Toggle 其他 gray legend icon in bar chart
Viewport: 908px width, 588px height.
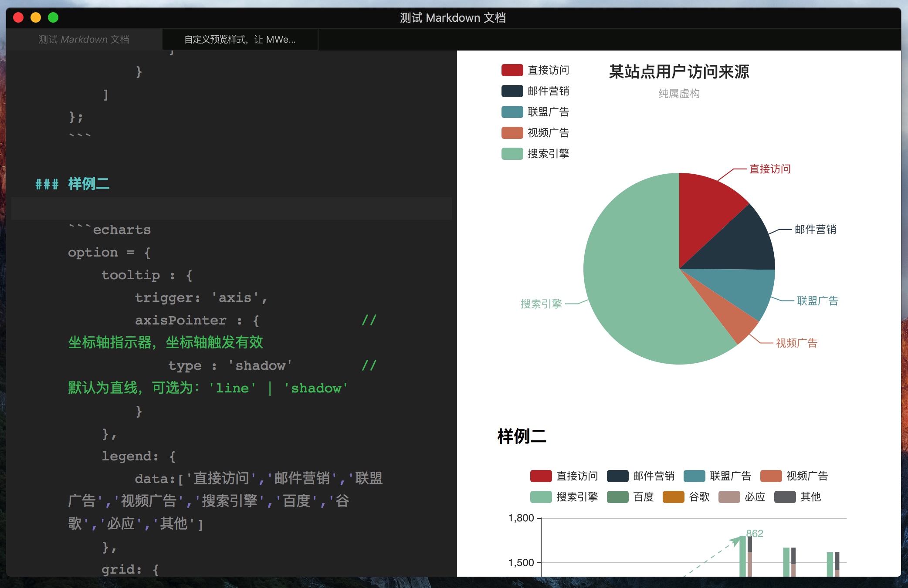785,497
